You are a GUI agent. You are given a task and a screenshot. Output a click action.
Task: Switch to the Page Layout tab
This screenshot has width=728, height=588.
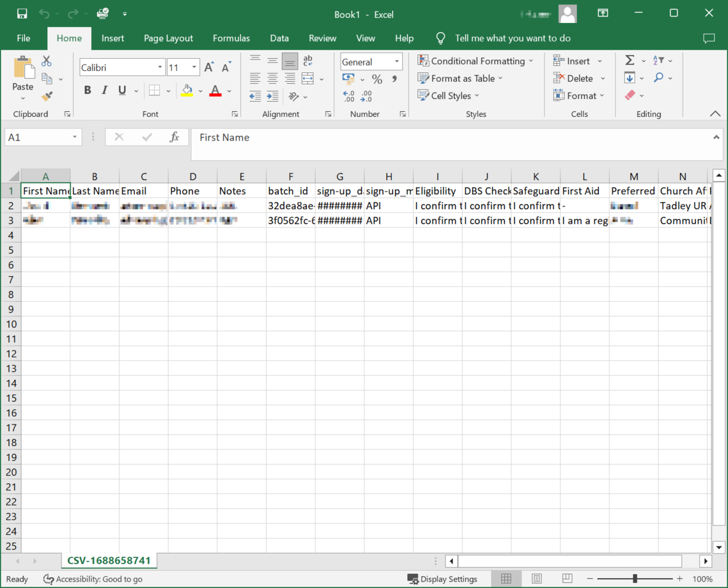click(x=168, y=38)
